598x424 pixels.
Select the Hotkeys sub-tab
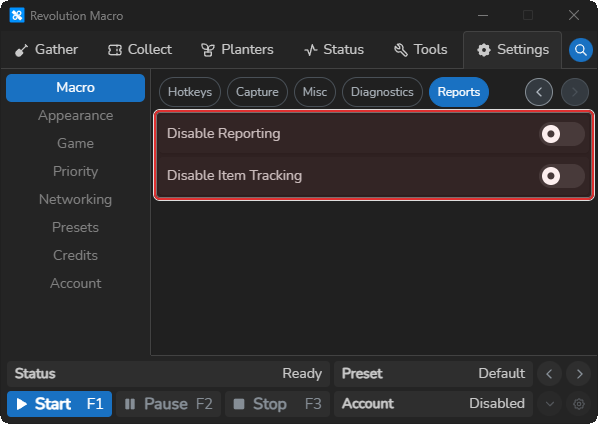coord(190,92)
